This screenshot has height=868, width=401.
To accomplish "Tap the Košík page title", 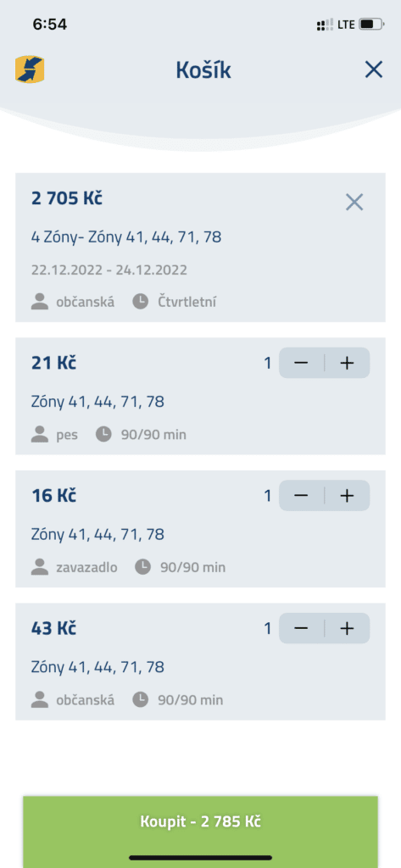I will click(203, 70).
